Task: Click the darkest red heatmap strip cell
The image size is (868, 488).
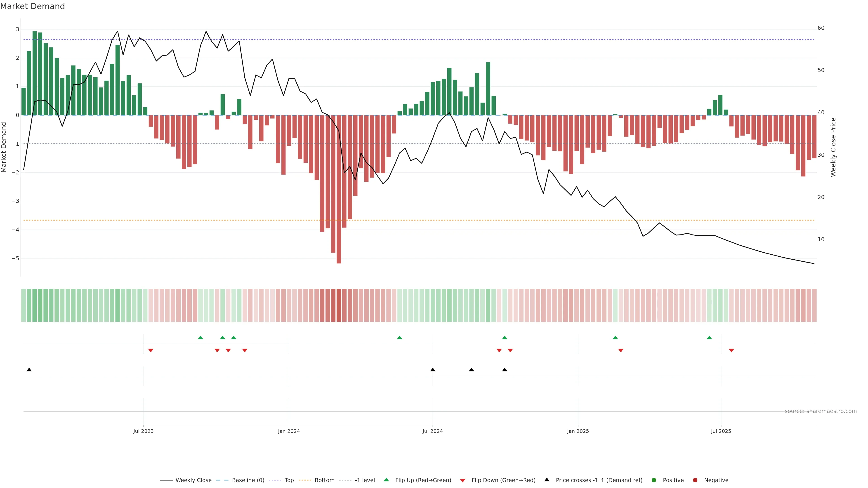Action: [339, 305]
